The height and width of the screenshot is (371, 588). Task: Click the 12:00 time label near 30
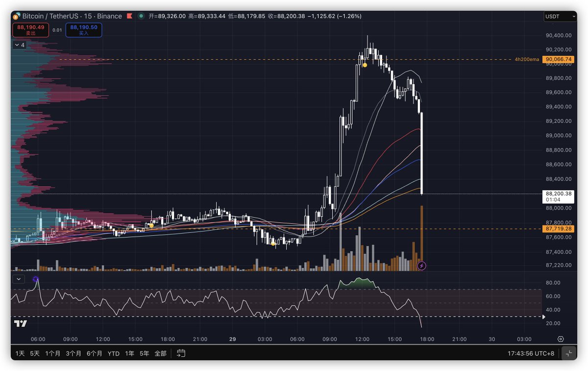(x=363, y=339)
